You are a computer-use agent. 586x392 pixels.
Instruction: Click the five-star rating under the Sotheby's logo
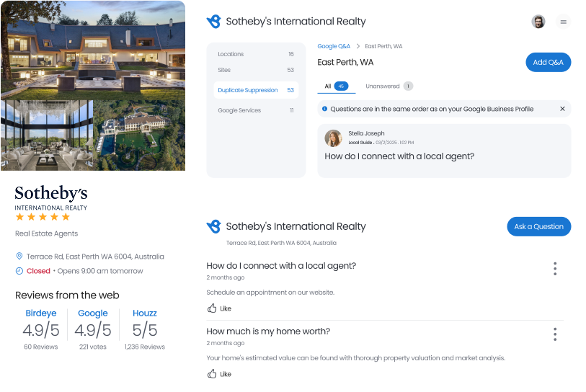point(43,217)
